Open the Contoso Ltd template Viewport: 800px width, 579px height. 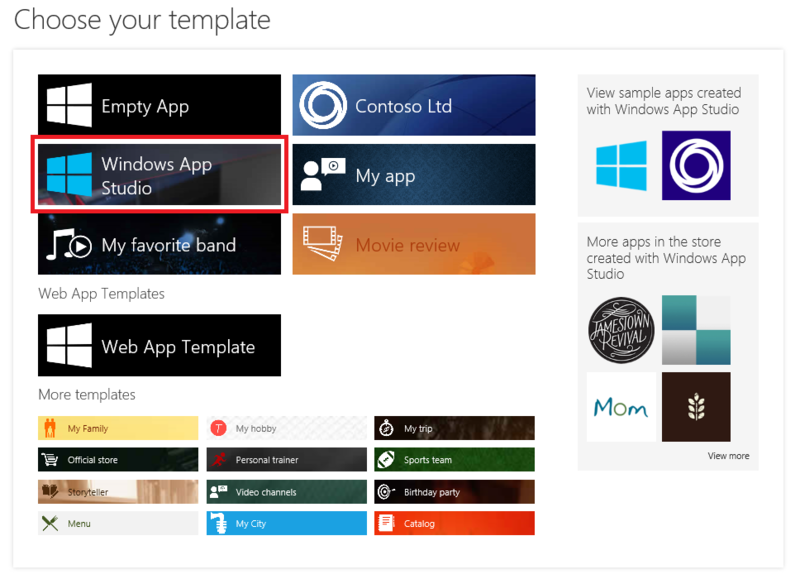click(413, 105)
